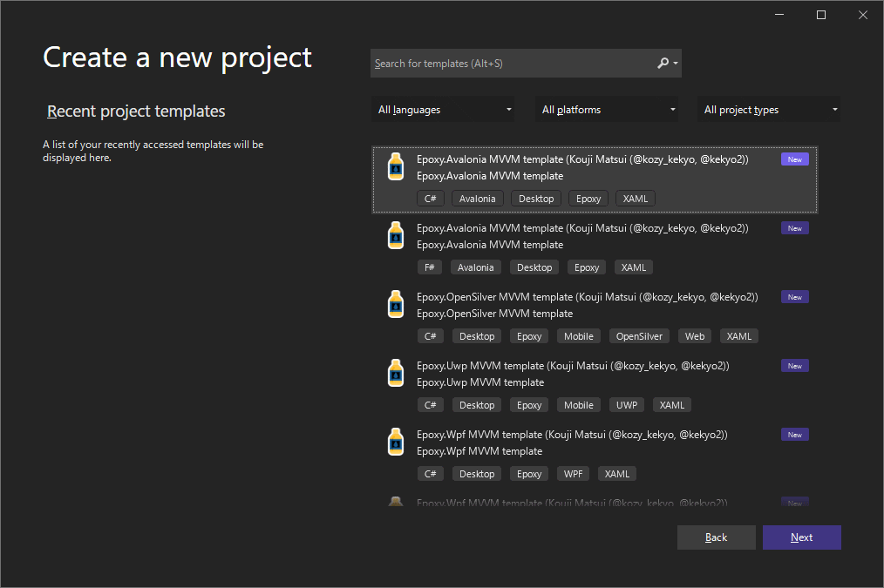Click the Back button
The width and height of the screenshot is (884, 588).
(716, 537)
